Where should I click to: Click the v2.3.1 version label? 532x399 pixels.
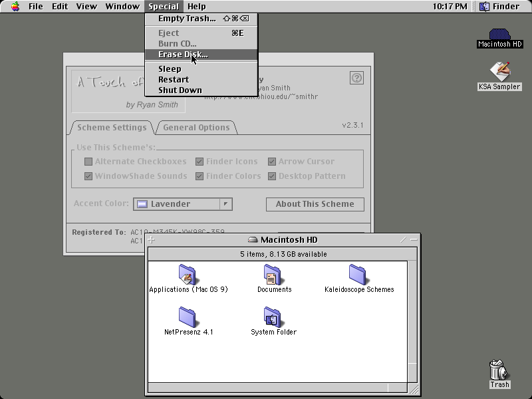point(352,125)
